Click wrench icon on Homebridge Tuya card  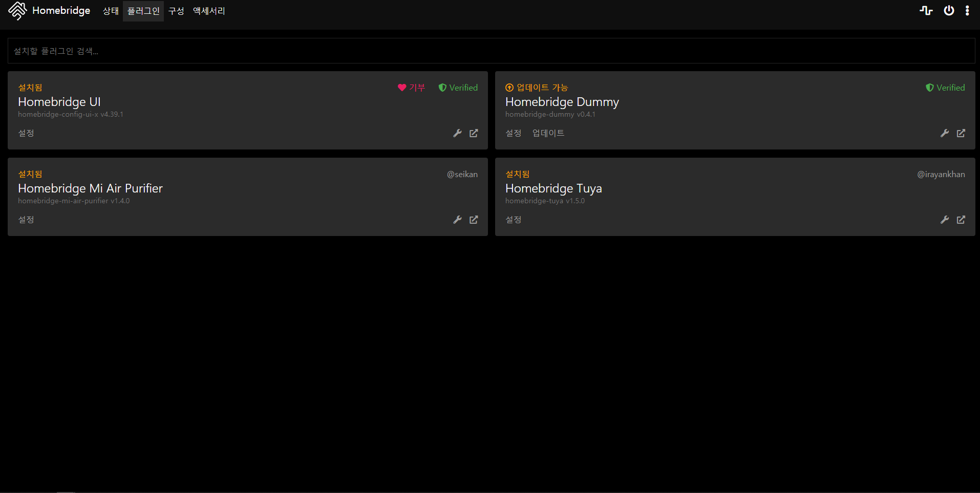(945, 220)
